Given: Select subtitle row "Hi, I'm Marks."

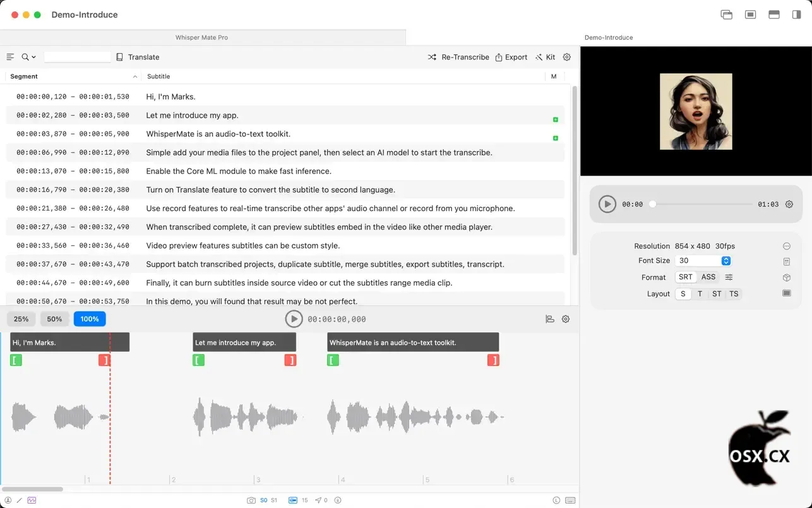Looking at the screenshot, I should 285,97.
